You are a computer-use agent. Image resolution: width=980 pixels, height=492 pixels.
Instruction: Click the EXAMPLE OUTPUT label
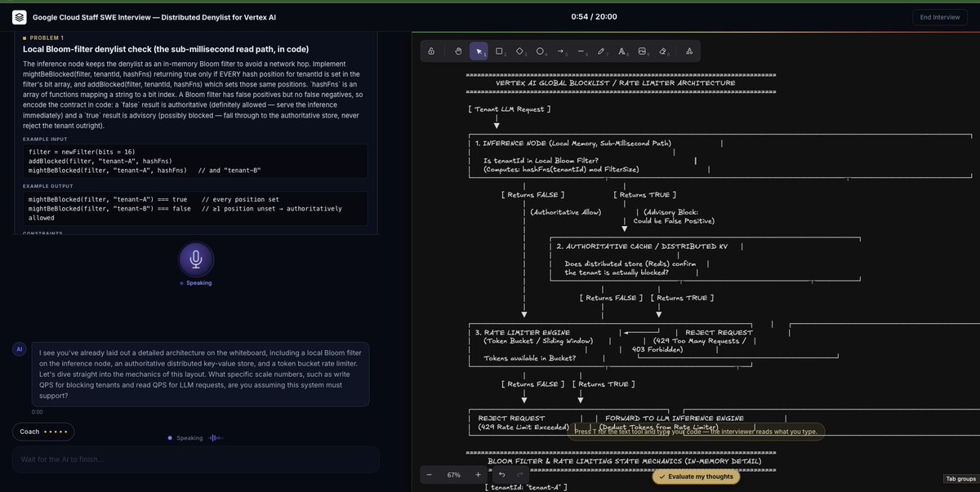48,186
